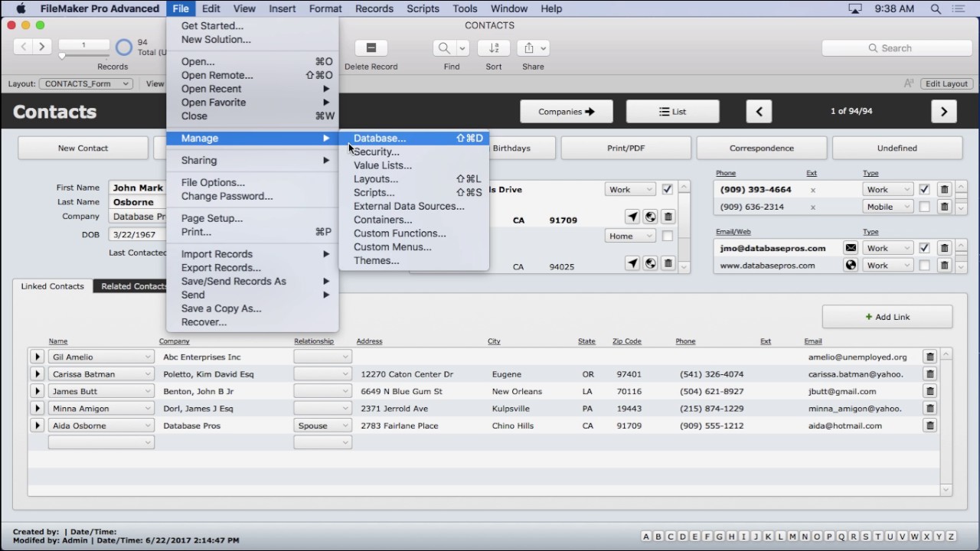Screen dimensions: 980x551
Task: Open Mobile phone type dropdown
Action: 887,207
